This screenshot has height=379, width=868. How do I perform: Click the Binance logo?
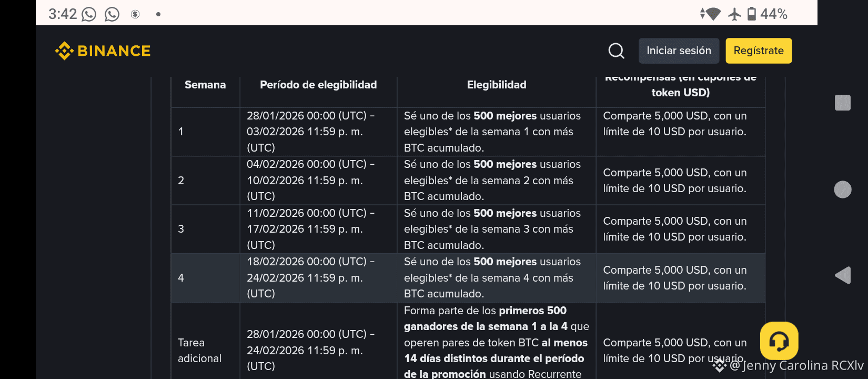point(103,51)
